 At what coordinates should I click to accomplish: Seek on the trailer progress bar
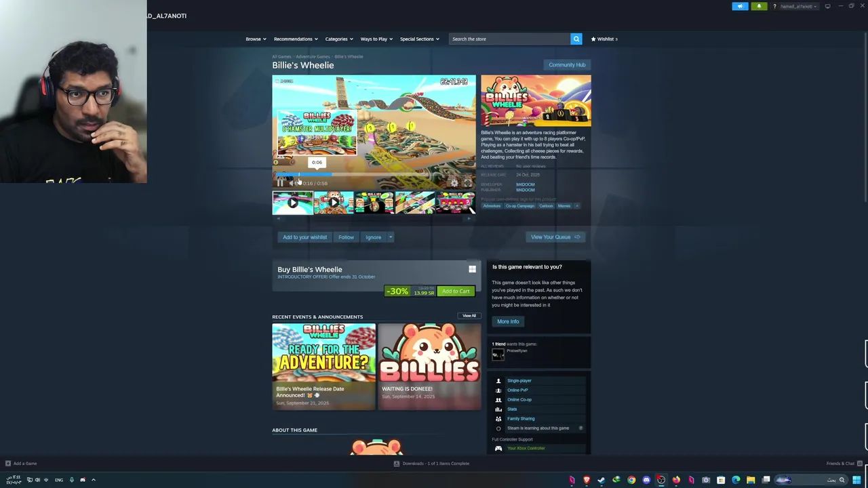(374, 174)
